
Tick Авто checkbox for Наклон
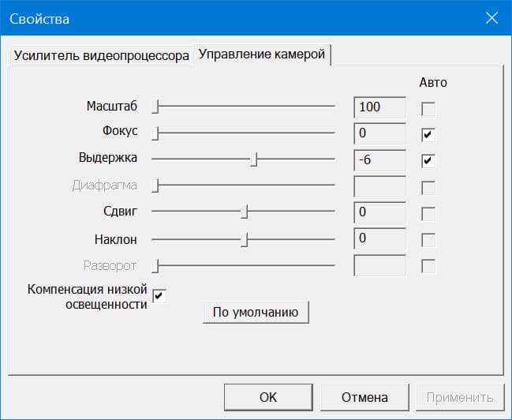[x=428, y=240]
